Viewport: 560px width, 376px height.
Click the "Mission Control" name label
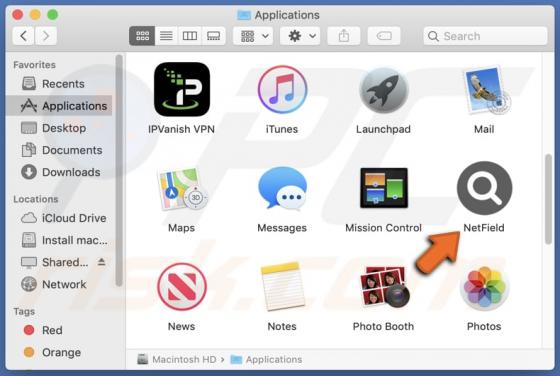click(384, 228)
